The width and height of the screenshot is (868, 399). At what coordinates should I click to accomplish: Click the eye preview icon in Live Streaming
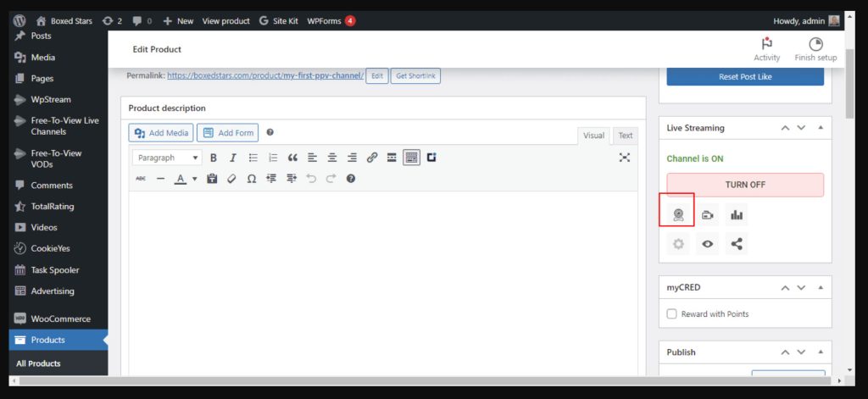[707, 244]
